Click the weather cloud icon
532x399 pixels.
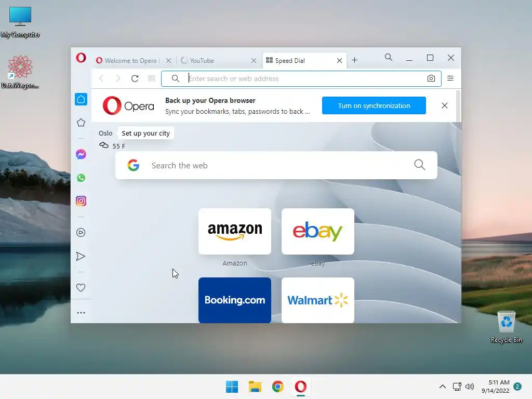(x=104, y=145)
